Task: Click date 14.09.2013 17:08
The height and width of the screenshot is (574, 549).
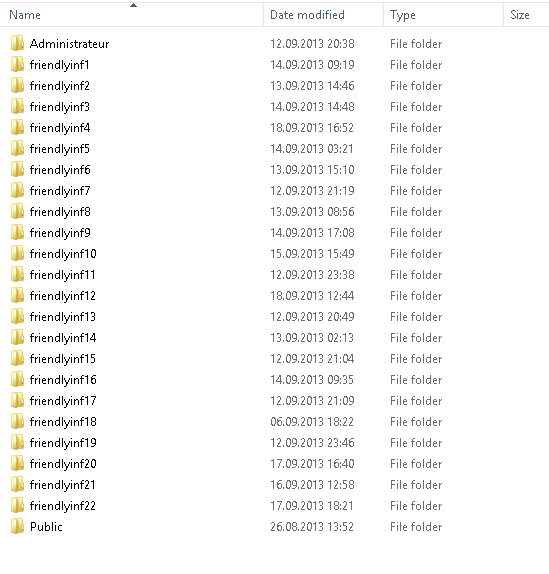Action: (312, 232)
